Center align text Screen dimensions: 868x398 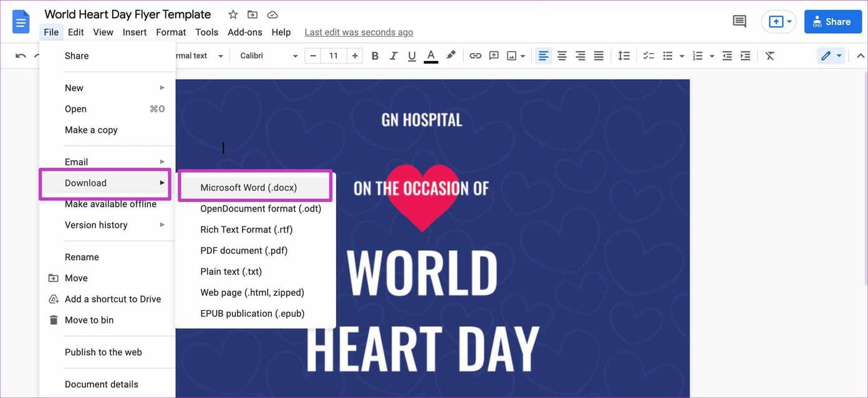pyautogui.click(x=562, y=56)
